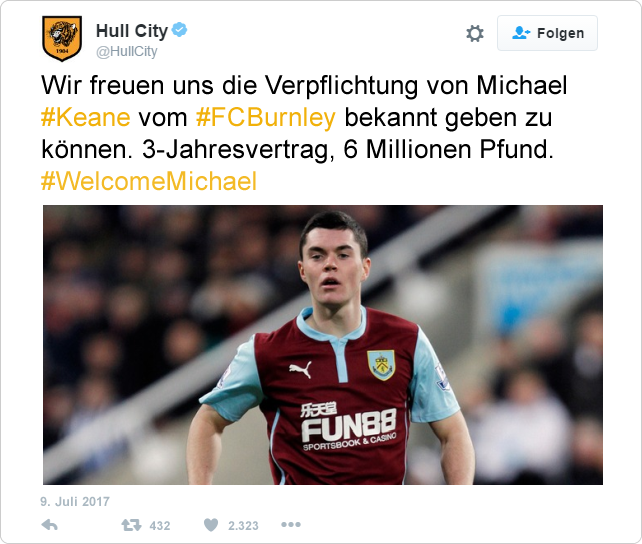Image resolution: width=642 pixels, height=544 pixels.
Task: Click the 9. Juli 2017 timestamp
Action: (x=75, y=502)
